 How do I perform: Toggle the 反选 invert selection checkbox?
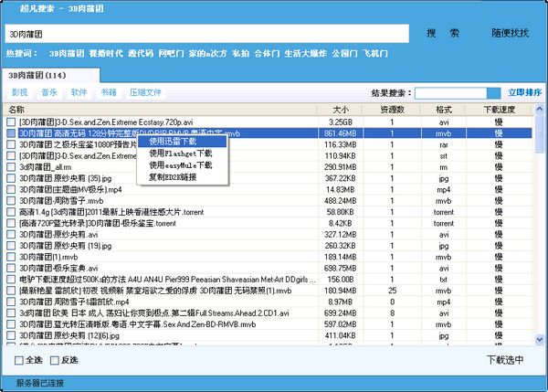54,360
